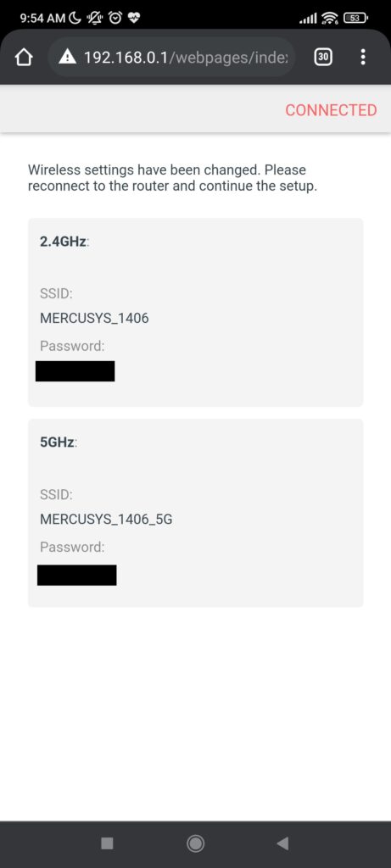Tap the browser home icon

(24, 57)
